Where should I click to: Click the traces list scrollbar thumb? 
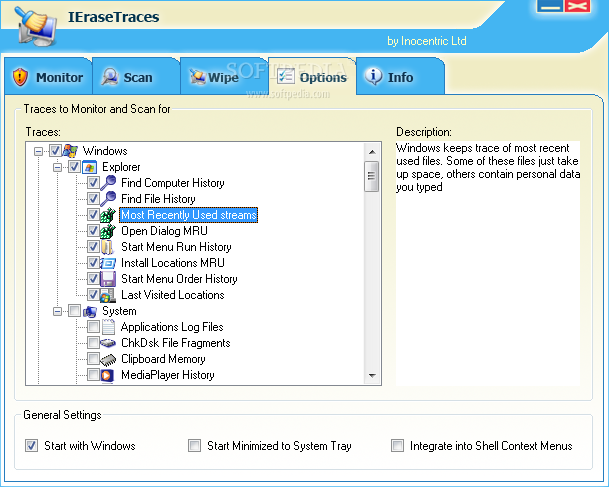point(372,177)
